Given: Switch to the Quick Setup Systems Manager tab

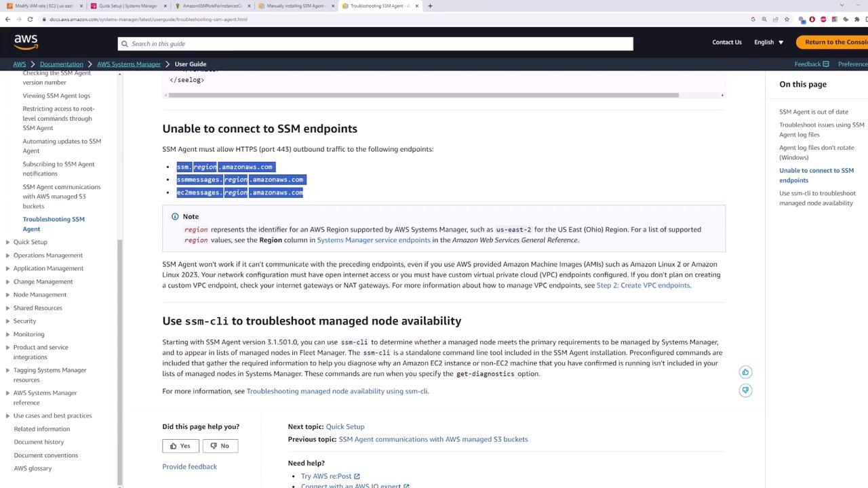Looking at the screenshot, I should (x=127, y=6).
